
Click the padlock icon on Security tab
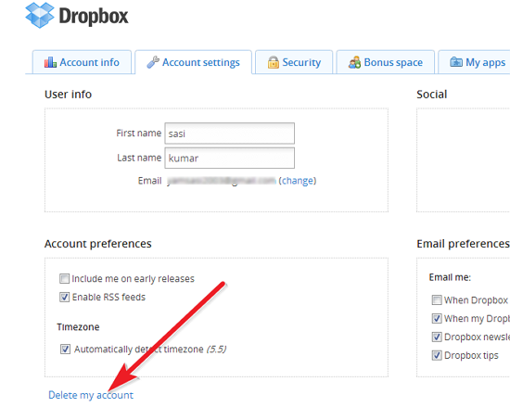(x=274, y=62)
